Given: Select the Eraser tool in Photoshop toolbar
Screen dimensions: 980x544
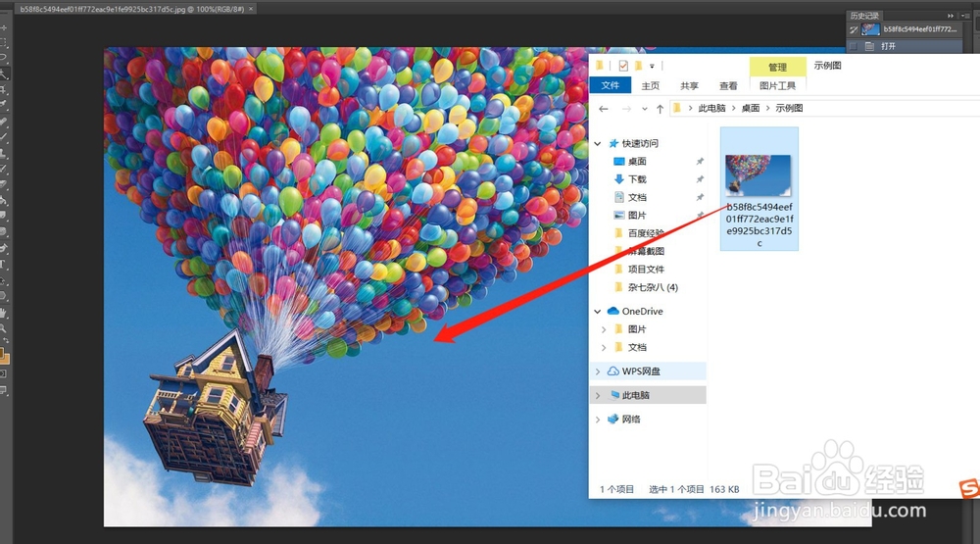Looking at the screenshot, I should pos(3,184).
